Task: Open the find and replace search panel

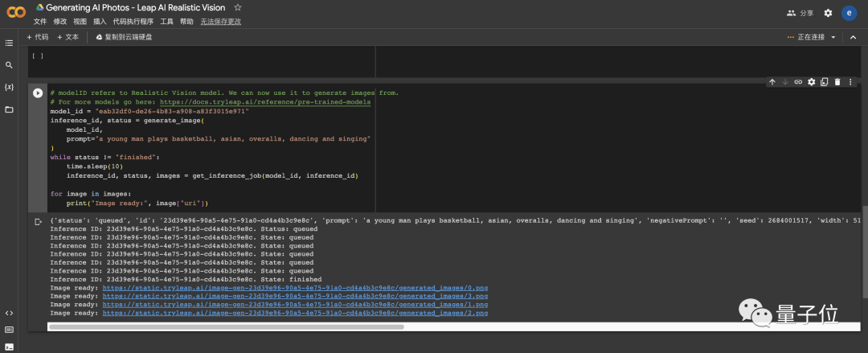Action: (x=9, y=65)
